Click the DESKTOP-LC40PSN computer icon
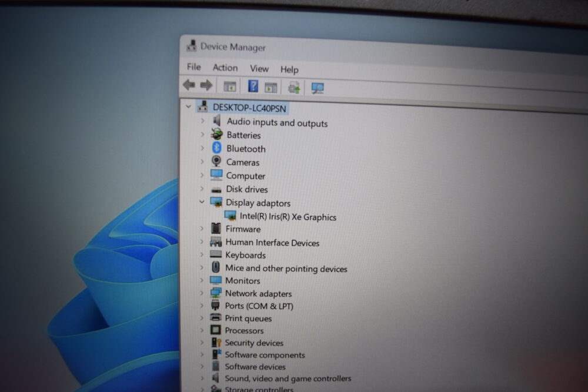This screenshot has height=392, width=588. [203, 106]
